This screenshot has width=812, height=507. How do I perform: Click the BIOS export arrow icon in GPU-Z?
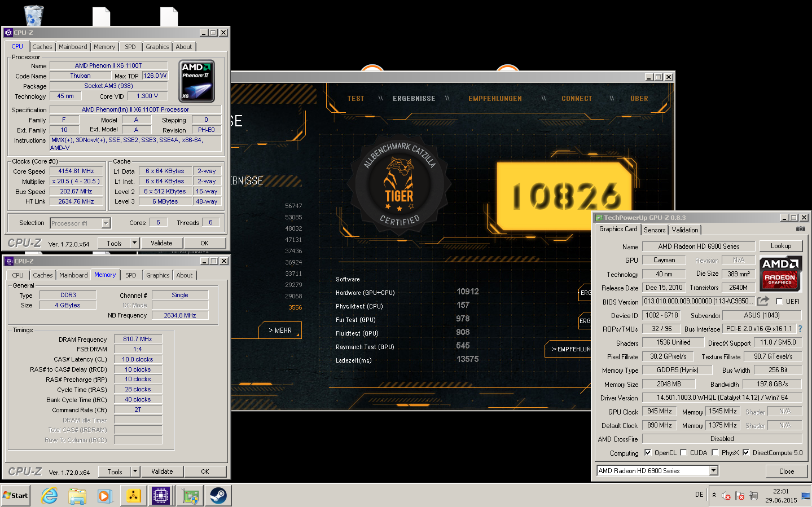pyautogui.click(x=763, y=301)
